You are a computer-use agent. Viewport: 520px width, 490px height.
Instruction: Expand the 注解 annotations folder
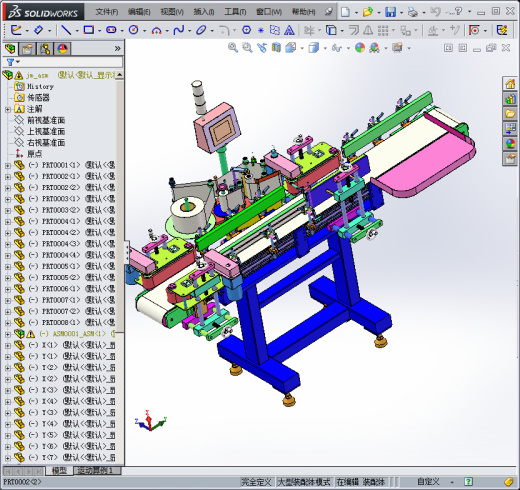click(8, 109)
